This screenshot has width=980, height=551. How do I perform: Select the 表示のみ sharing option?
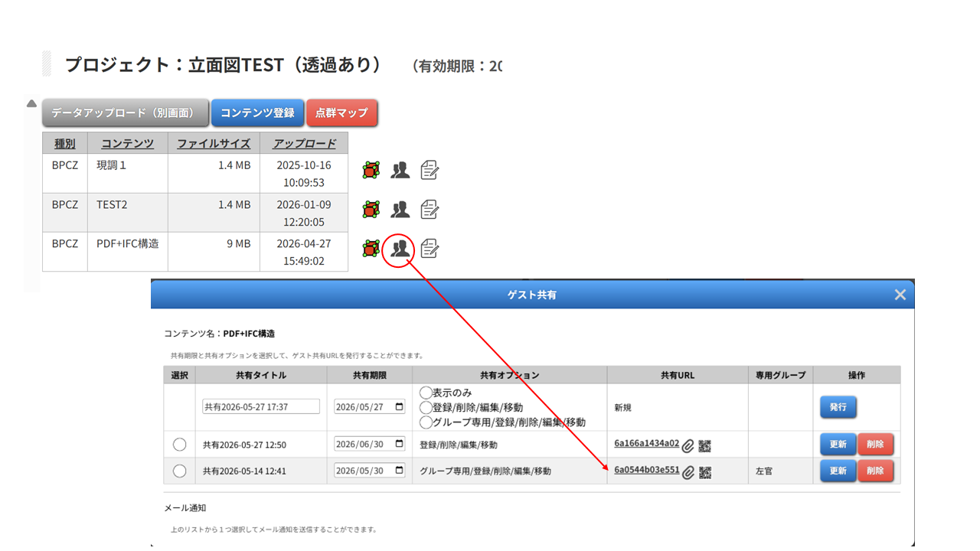426,393
